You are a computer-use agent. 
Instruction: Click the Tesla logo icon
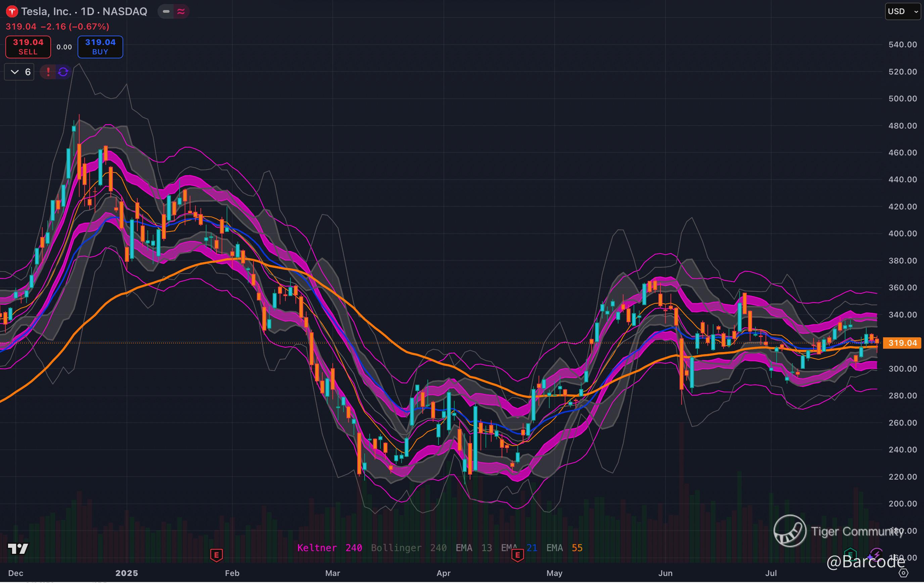click(x=12, y=11)
